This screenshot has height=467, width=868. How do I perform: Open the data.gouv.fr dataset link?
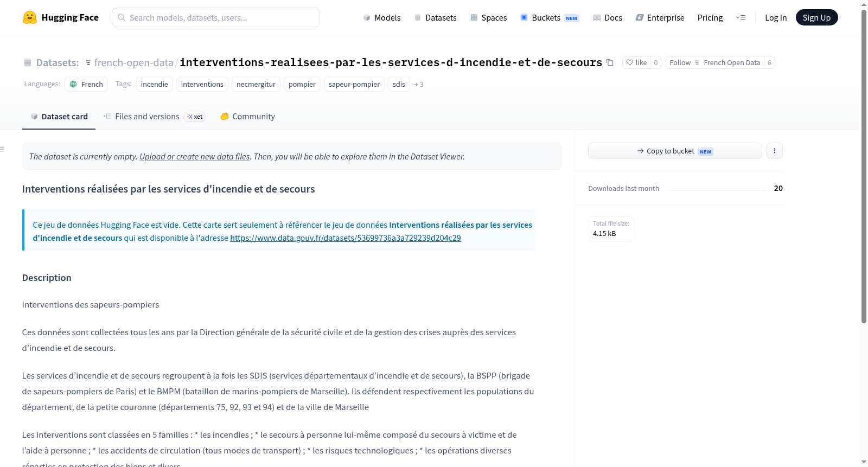coord(346,238)
